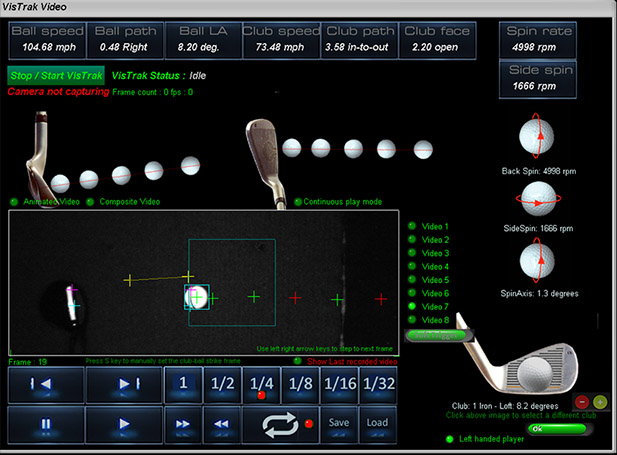This screenshot has height=455, width=617.
Task: Click the Ball path readout panel
Action: (125, 40)
